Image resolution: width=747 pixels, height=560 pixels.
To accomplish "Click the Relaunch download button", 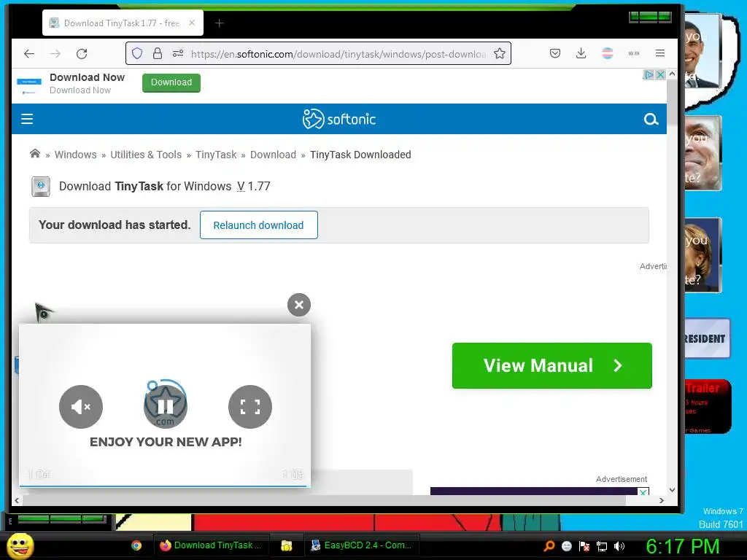I will click(x=259, y=225).
